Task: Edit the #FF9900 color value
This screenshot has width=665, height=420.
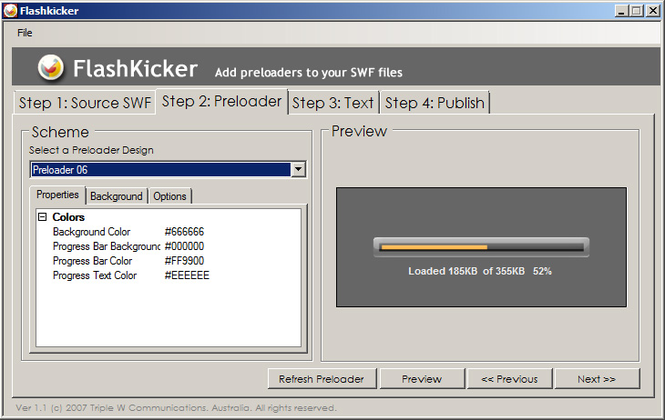Action: tap(184, 260)
